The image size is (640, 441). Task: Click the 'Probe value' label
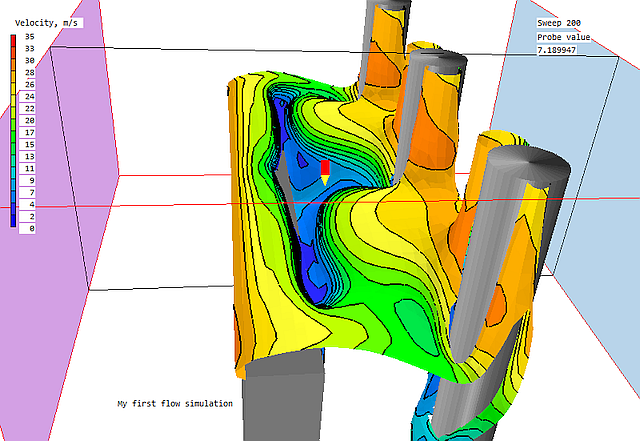[564, 37]
